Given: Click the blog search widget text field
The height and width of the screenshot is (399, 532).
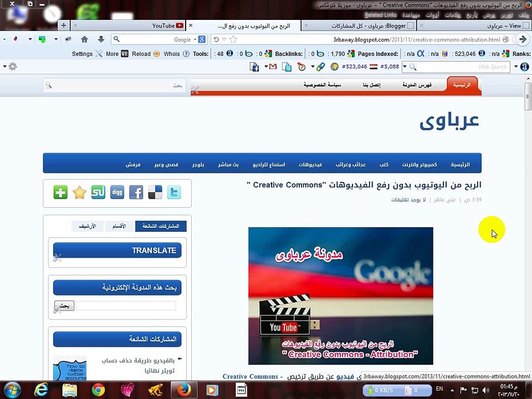Looking at the screenshot, I should click(x=126, y=306).
